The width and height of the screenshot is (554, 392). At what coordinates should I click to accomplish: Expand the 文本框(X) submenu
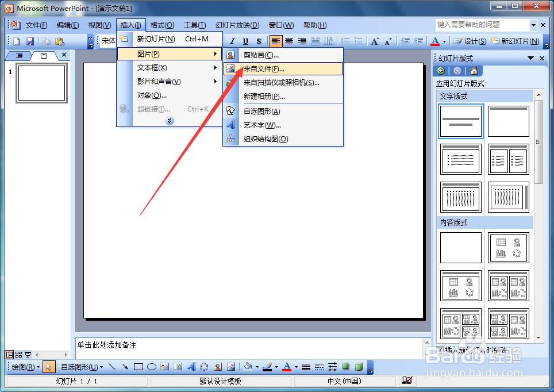coord(169,67)
